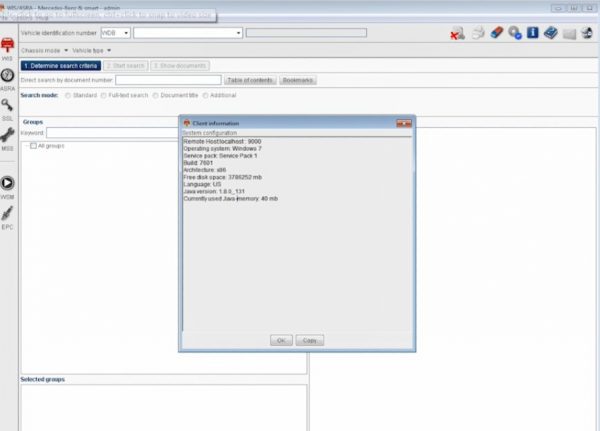Click the direct search document number field

[x=168, y=80]
